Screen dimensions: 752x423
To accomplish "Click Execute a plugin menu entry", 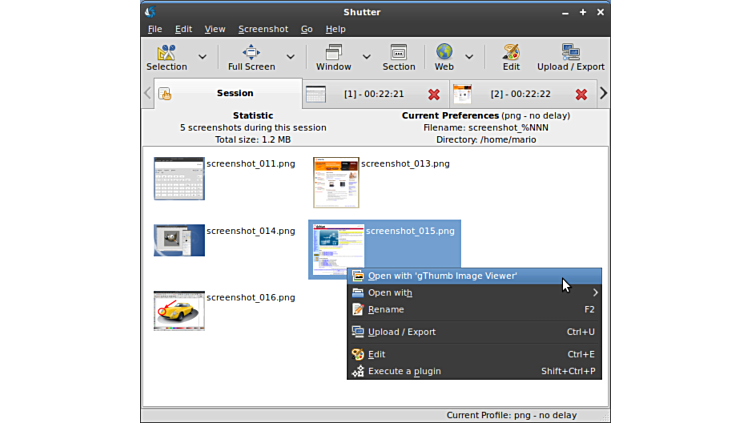I will 404,371.
